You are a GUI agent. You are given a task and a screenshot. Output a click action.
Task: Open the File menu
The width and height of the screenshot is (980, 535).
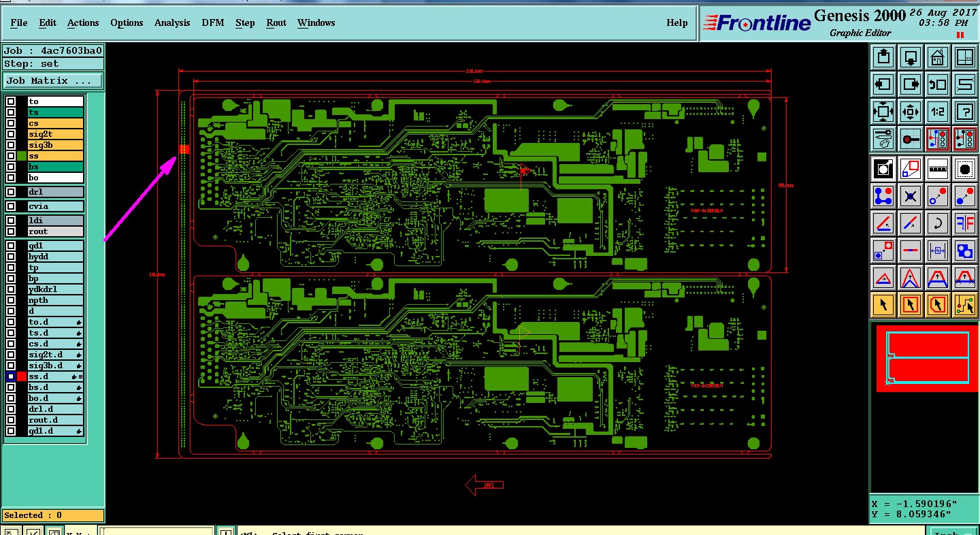coord(19,22)
